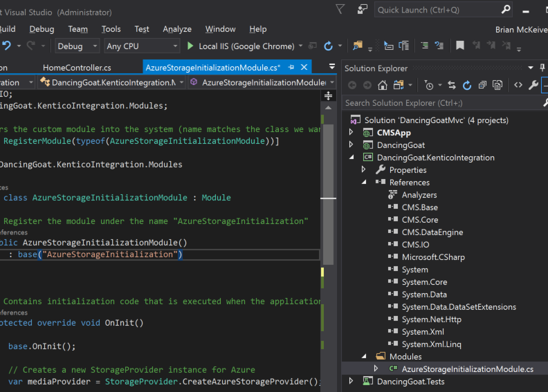Expand the DancingGoat project node
Image resolution: width=548 pixels, height=392 pixels.
351,144
